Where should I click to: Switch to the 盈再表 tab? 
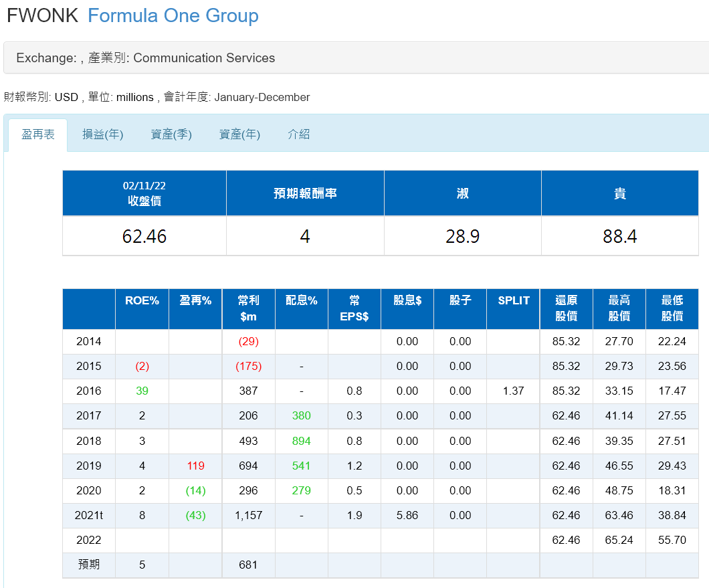click(38, 134)
